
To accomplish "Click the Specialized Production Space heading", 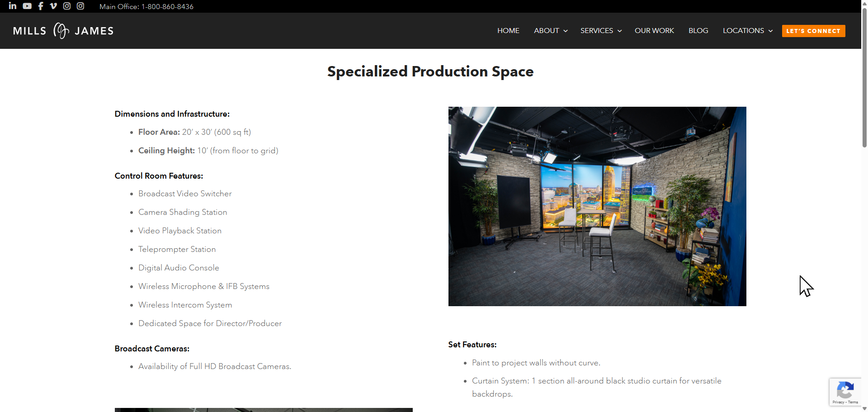I will coord(430,71).
